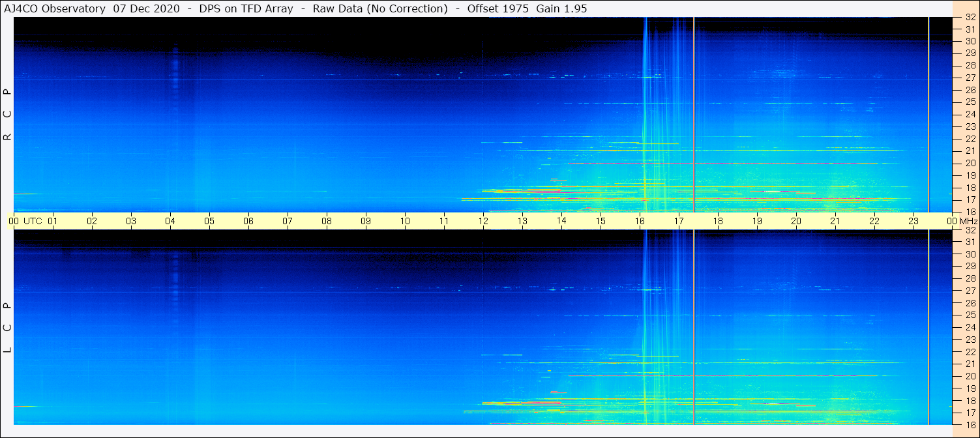Viewport: 980px width, 438px height.
Task: Click the 07 hour label on time axis
Action: (288, 221)
